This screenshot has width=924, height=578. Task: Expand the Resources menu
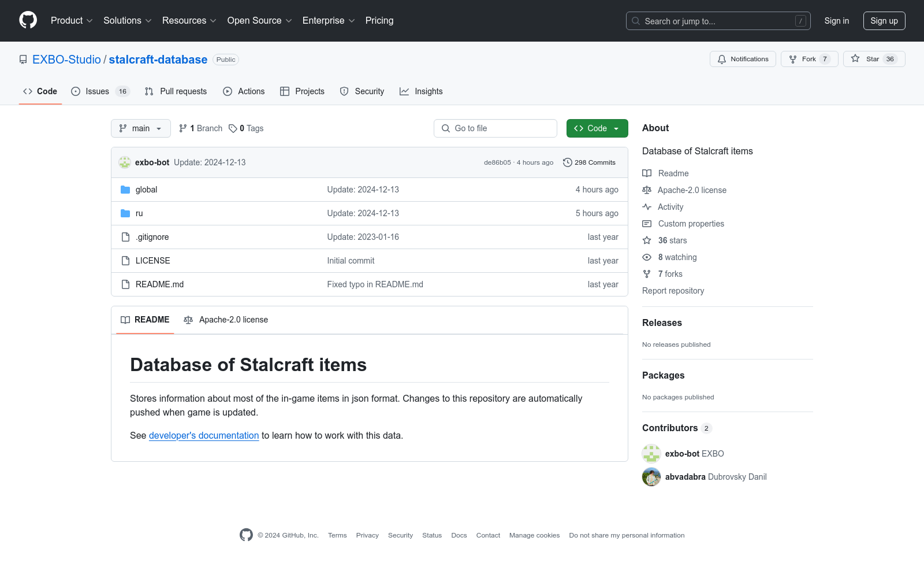pos(189,20)
